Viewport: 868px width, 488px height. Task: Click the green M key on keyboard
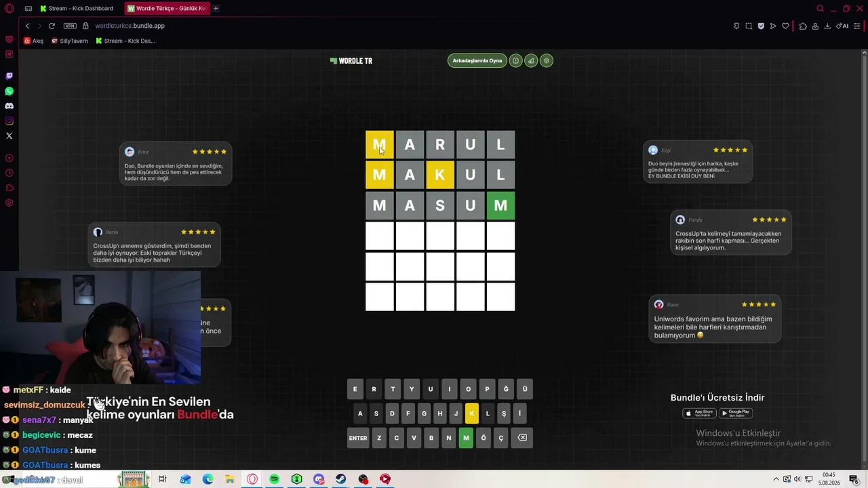466,438
